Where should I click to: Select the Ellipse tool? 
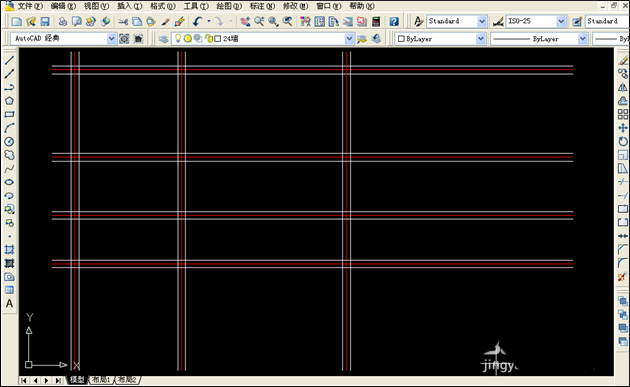[x=9, y=182]
